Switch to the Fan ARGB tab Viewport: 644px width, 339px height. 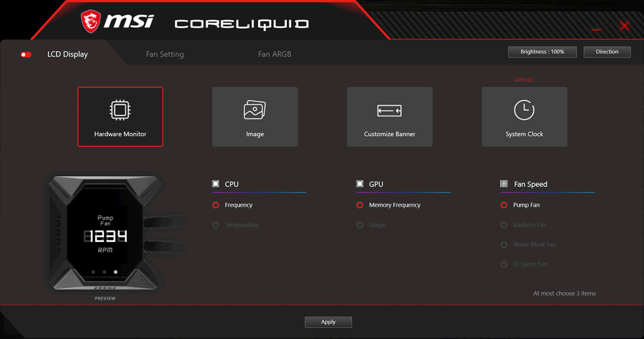[x=274, y=54]
